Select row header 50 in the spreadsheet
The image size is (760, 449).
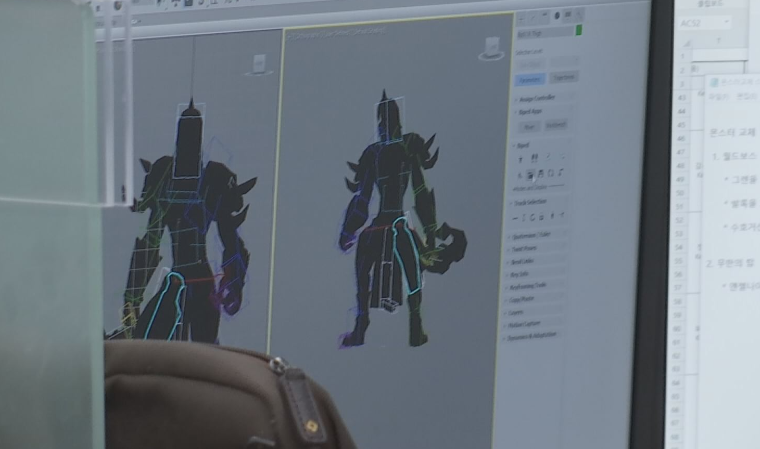click(x=680, y=193)
